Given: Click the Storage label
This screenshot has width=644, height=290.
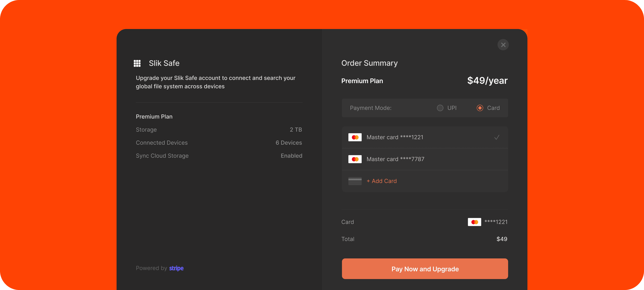Looking at the screenshot, I should pyautogui.click(x=146, y=130).
